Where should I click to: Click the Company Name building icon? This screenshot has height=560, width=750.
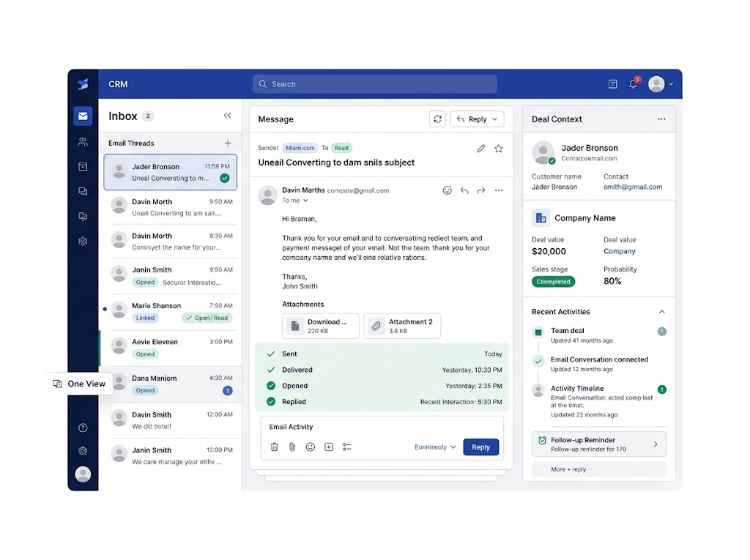[541, 218]
